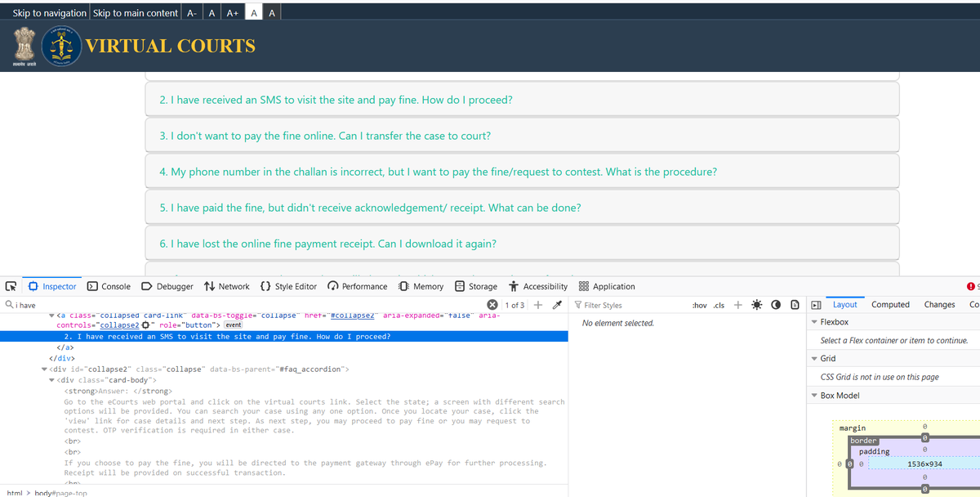
Task: Add a new node using the plus icon
Action: (x=538, y=305)
